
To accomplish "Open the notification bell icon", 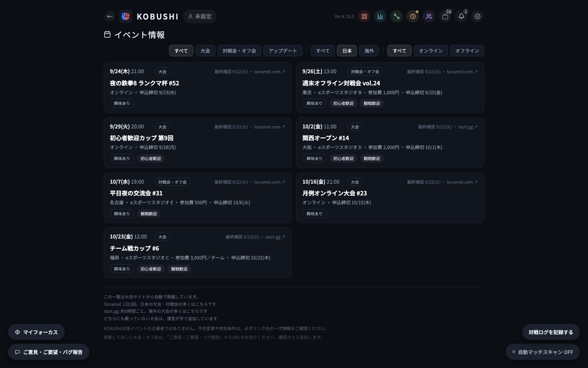I will click(x=461, y=16).
